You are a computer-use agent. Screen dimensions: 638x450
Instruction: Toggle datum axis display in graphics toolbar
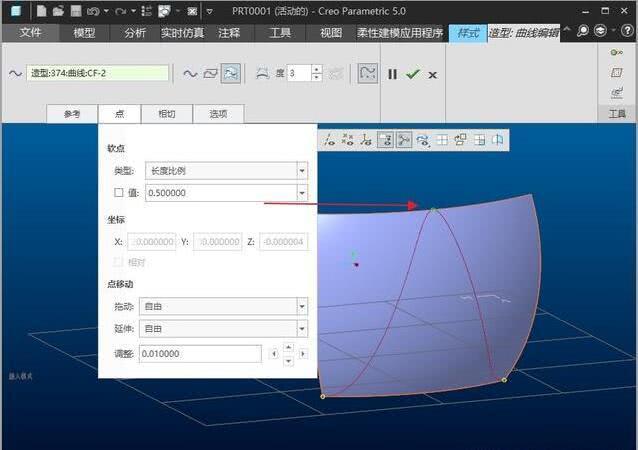[329, 140]
